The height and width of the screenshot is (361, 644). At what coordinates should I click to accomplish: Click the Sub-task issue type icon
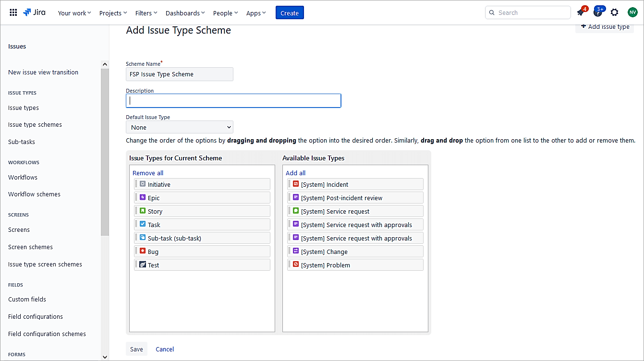[142, 238]
